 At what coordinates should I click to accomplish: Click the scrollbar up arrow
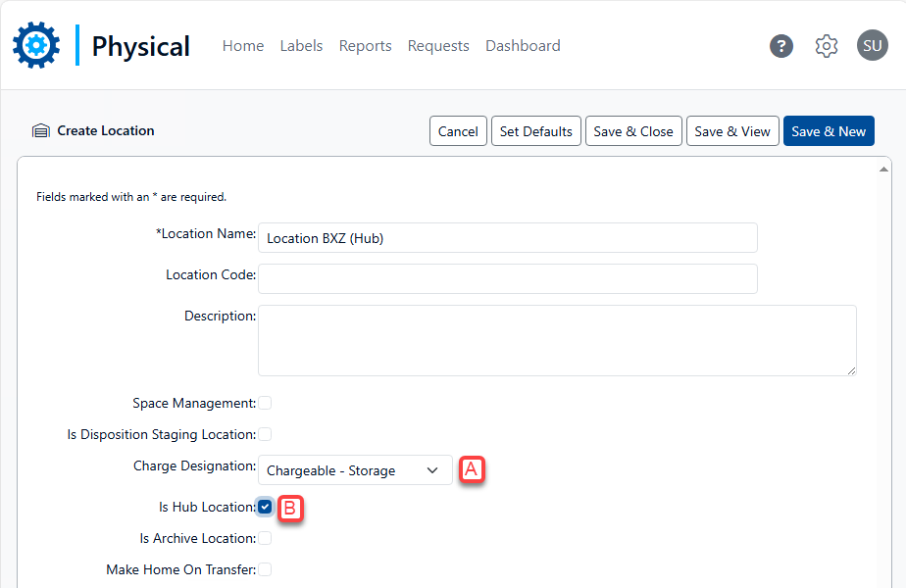[x=884, y=169]
